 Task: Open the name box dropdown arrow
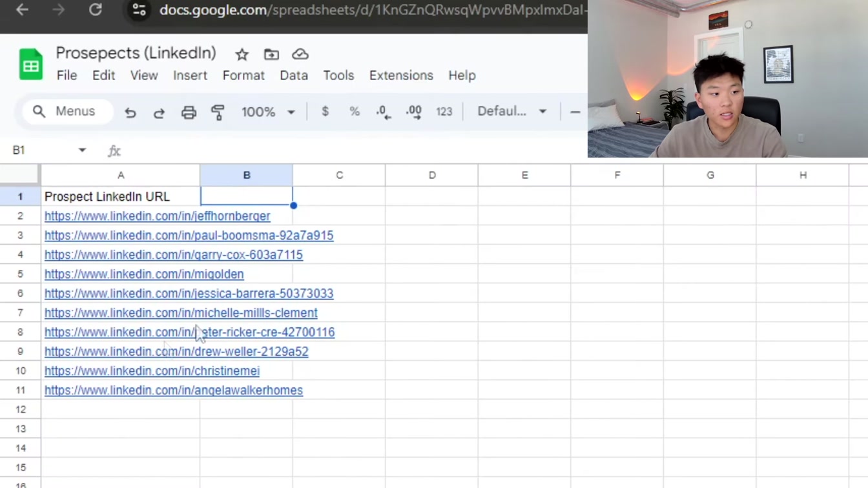[x=82, y=150]
